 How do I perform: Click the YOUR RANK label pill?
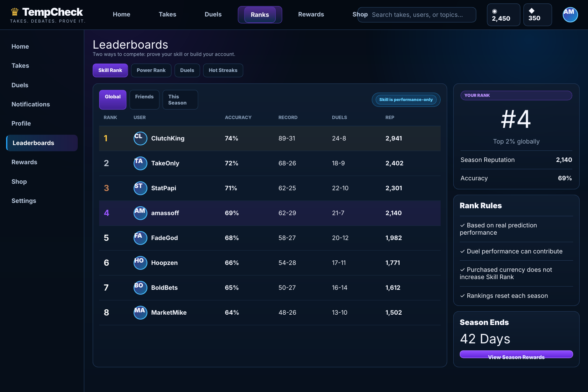coord(516,95)
